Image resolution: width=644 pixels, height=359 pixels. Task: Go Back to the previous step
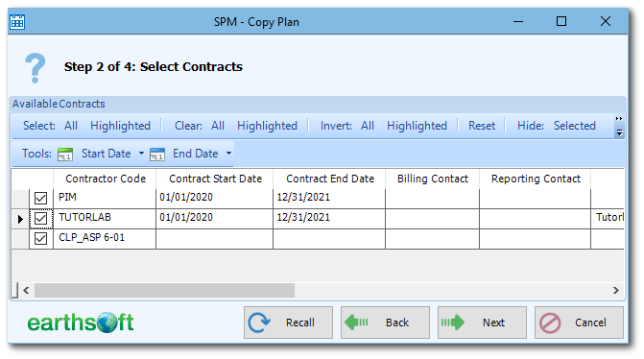pyautogui.click(x=385, y=323)
